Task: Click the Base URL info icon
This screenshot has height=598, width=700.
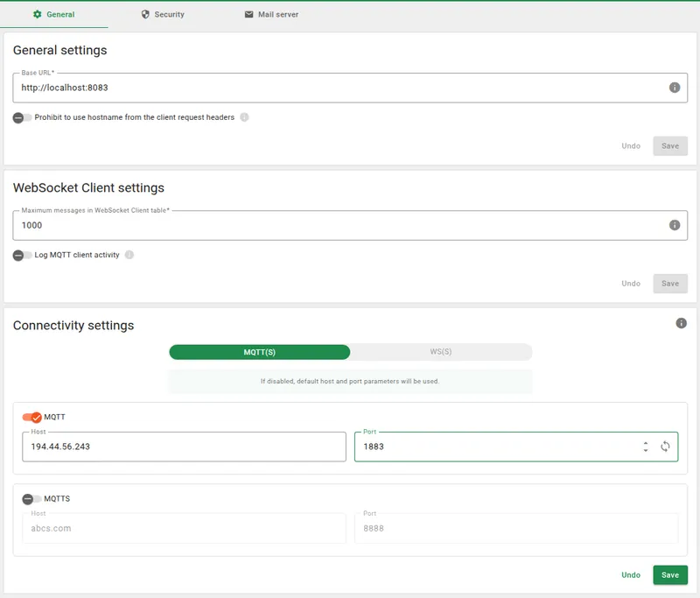Action: pos(674,88)
